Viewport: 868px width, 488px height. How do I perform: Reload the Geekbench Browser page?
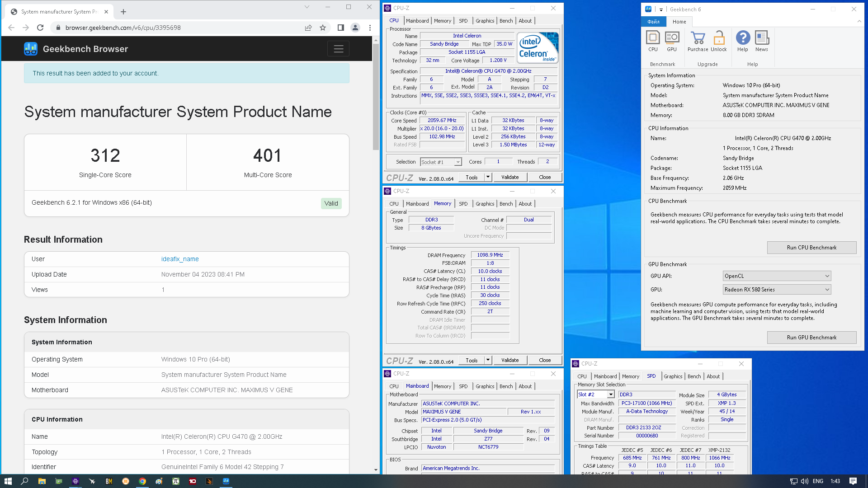(40, 28)
